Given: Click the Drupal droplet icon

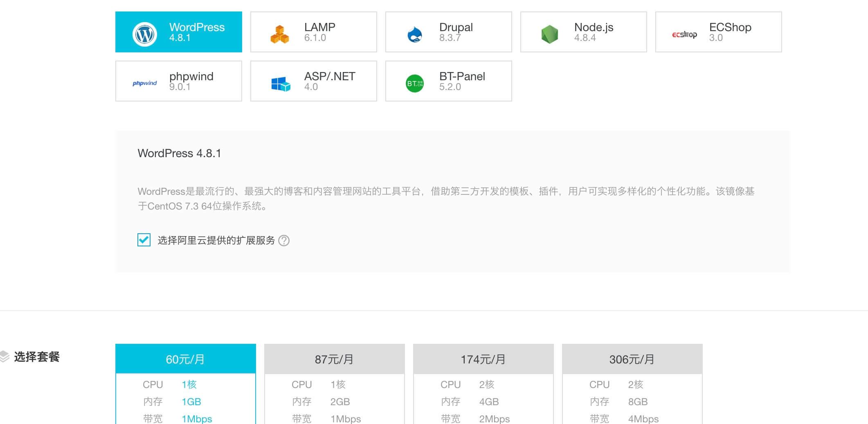Looking at the screenshot, I should point(415,34).
